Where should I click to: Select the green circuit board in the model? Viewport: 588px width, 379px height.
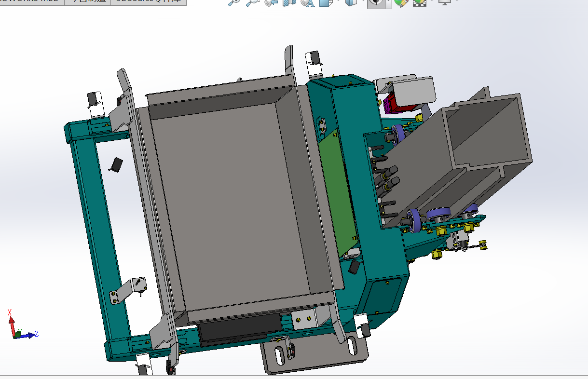click(338, 193)
